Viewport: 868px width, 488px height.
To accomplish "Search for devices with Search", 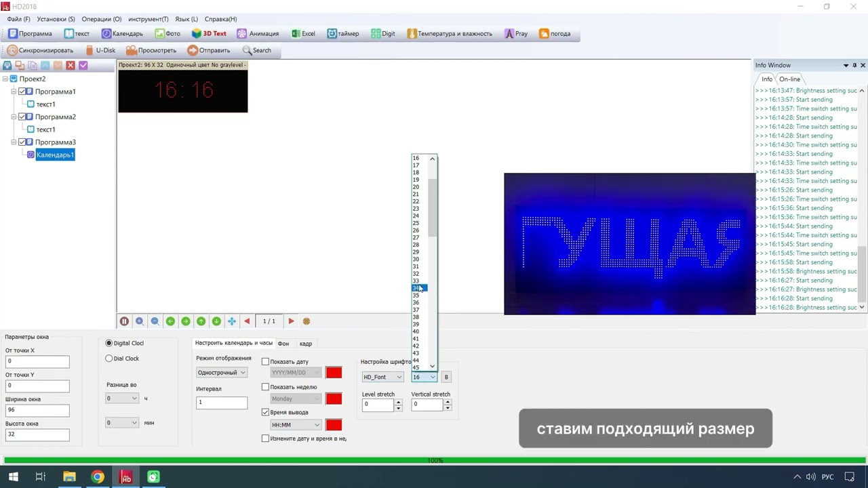I will coord(257,50).
